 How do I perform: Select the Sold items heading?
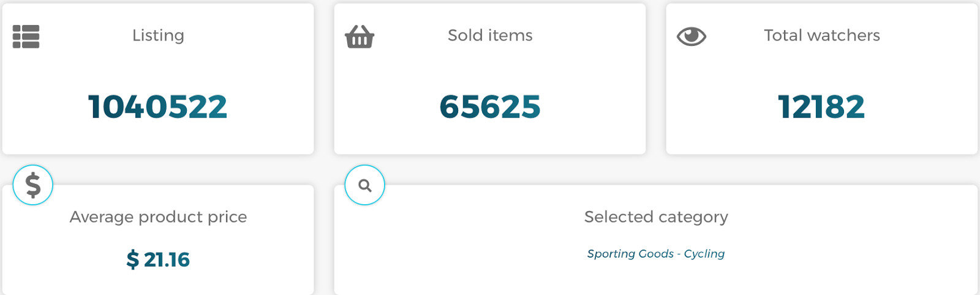pyautogui.click(x=490, y=36)
